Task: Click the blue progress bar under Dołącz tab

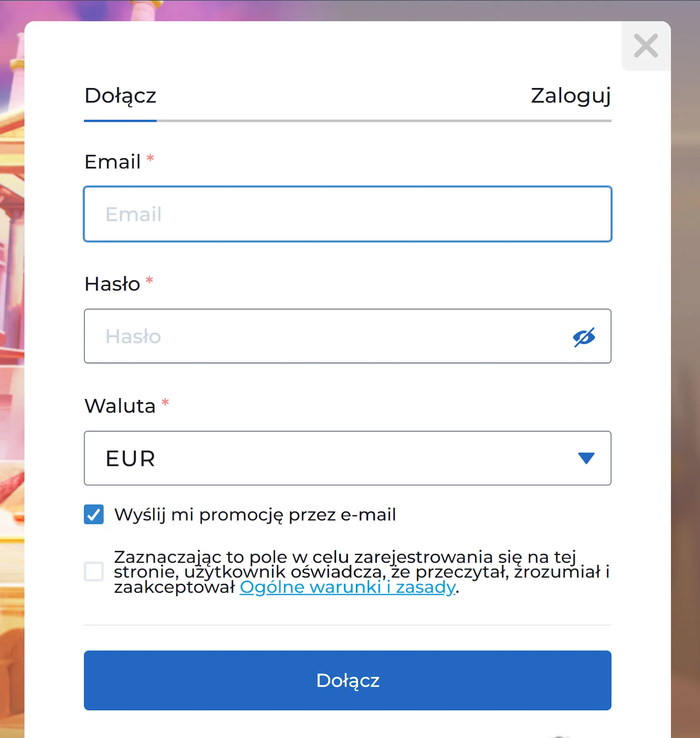Action: click(120, 120)
